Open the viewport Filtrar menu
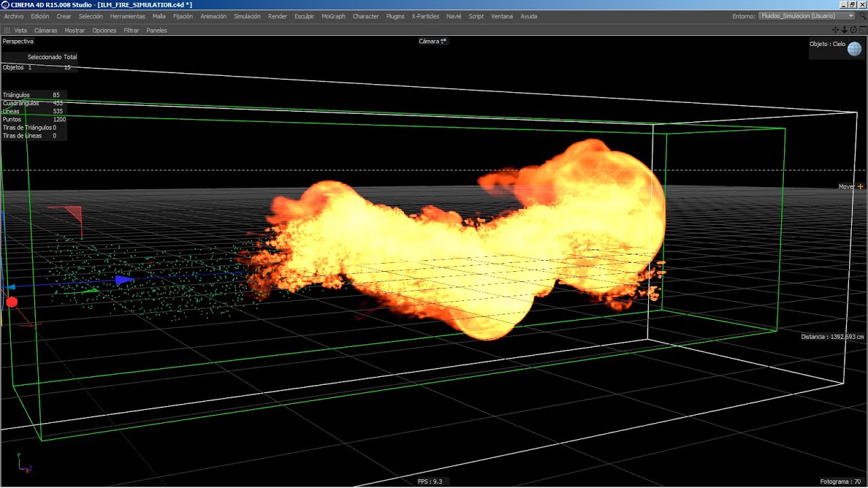The image size is (868, 488). pyautogui.click(x=131, y=30)
